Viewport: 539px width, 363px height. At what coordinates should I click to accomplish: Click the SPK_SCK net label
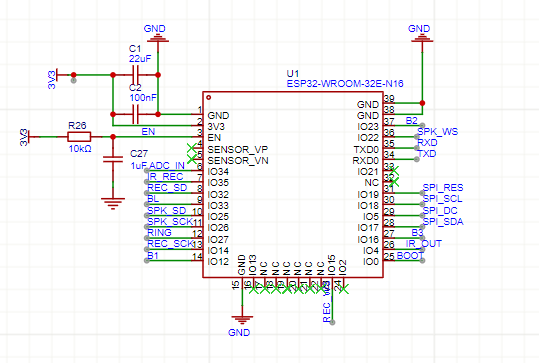pyautogui.click(x=170, y=222)
